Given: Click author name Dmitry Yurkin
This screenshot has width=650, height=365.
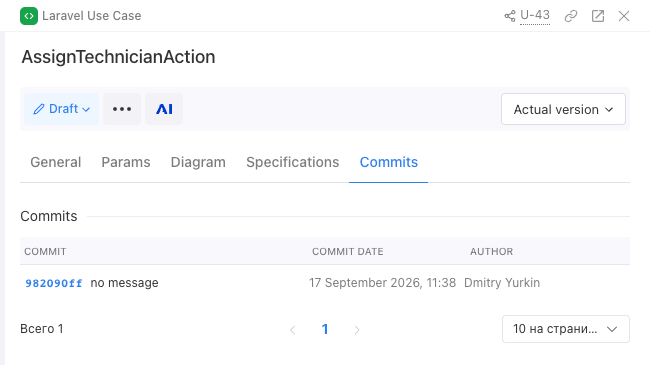Looking at the screenshot, I should (502, 283).
